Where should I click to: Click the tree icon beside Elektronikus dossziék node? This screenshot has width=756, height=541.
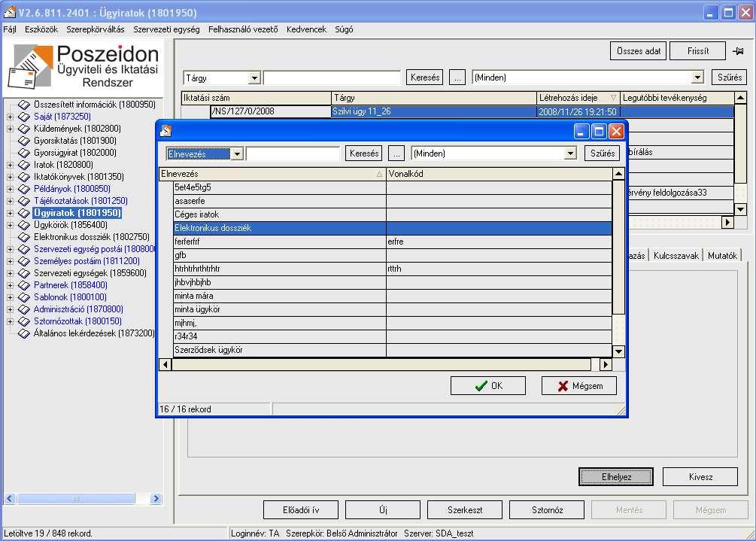point(24,237)
